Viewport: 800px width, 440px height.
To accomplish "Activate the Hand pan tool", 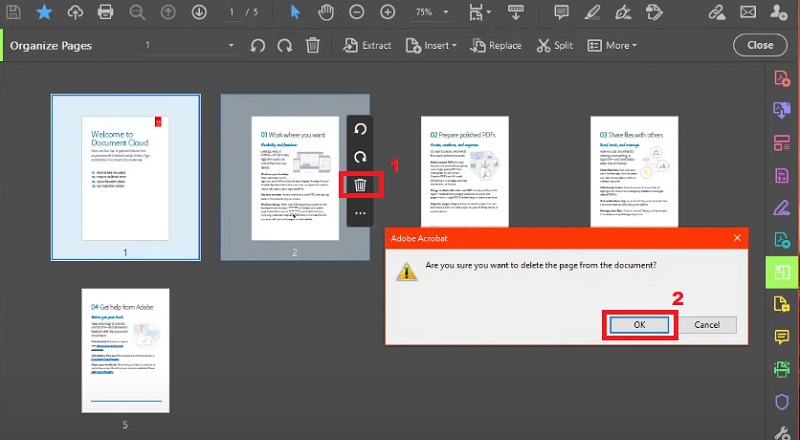I will pyautogui.click(x=326, y=12).
